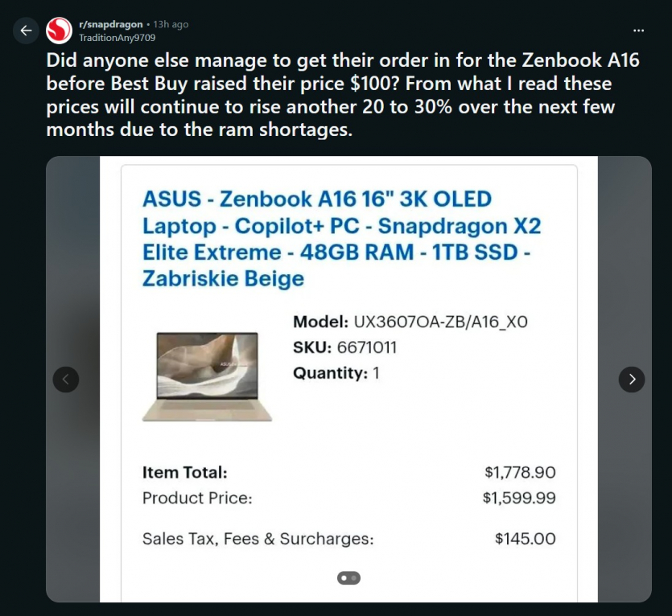This screenshot has height=616, width=672.
Task: Go to previous image with left chevron
Action: 66,379
